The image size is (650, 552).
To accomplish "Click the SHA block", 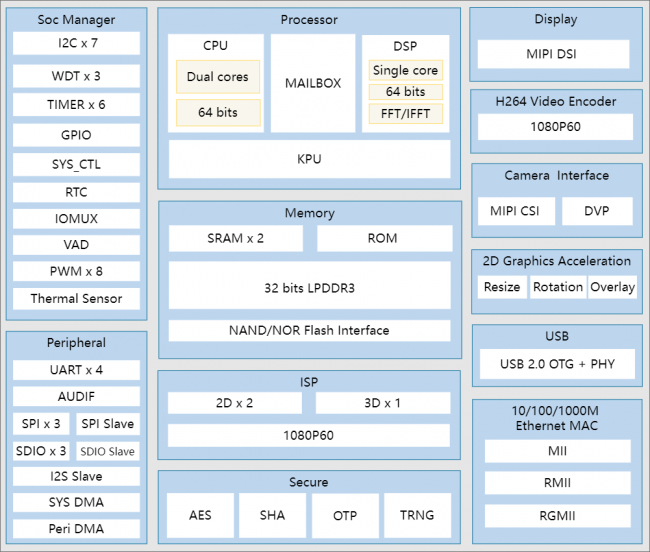I will coord(272,515).
